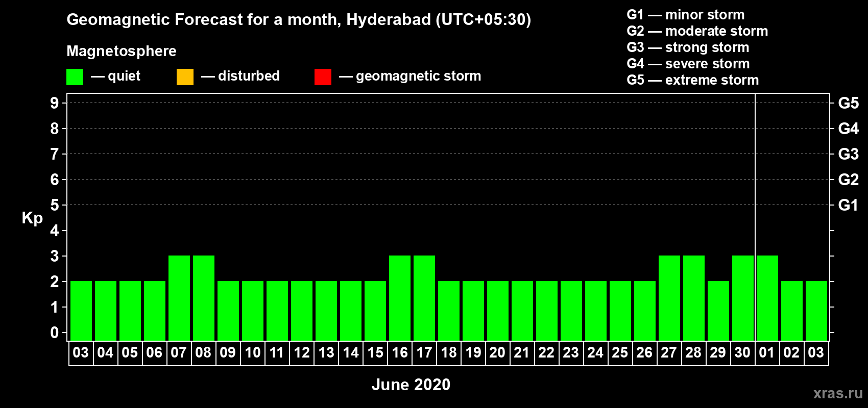This screenshot has height=408, width=868.
Task: Select the bar for June 12
Action: (x=302, y=311)
